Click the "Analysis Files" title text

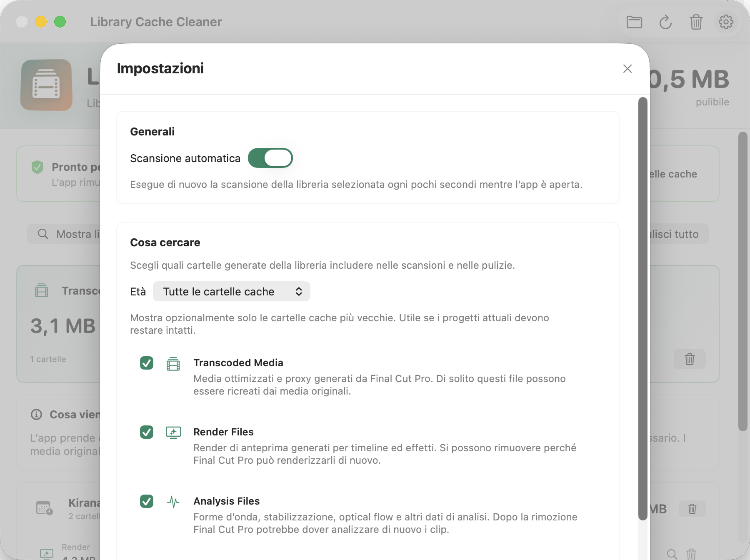coord(227,501)
